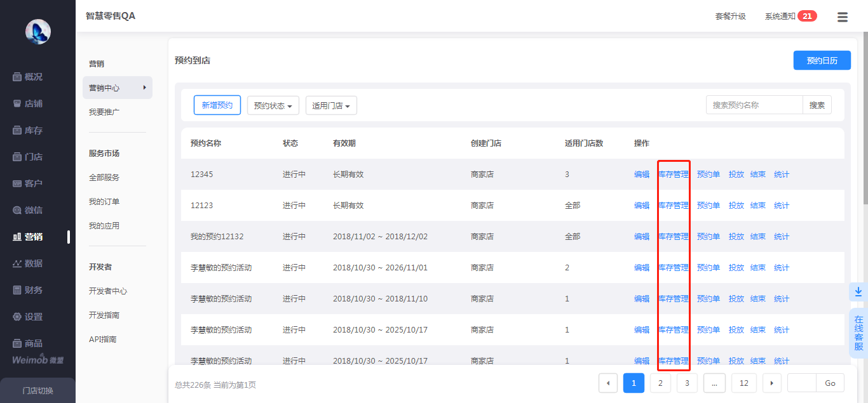868x403 pixels.
Task: Click the 套餐升级 link
Action: click(x=731, y=17)
